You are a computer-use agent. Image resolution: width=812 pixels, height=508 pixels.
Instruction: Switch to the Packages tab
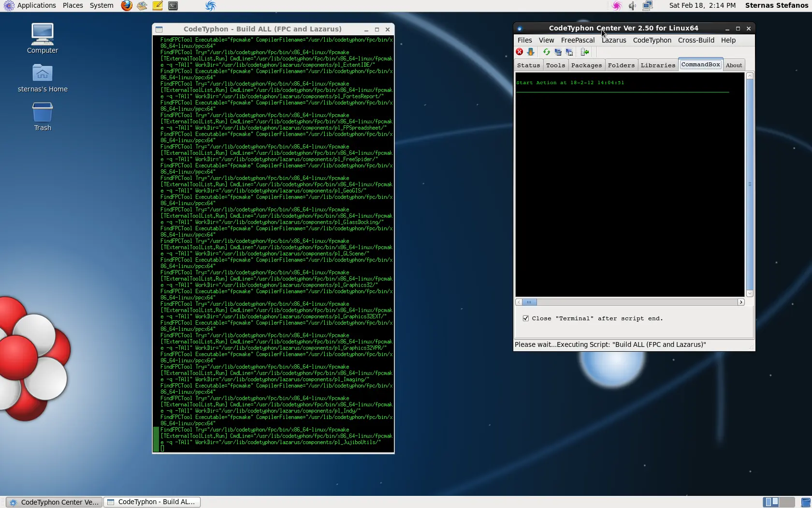(586, 65)
